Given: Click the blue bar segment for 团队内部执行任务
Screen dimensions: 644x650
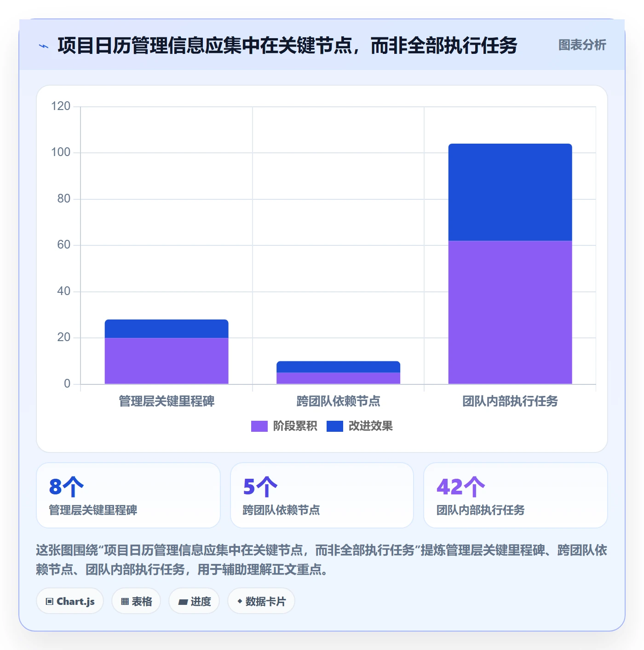Looking at the screenshot, I should [510, 192].
